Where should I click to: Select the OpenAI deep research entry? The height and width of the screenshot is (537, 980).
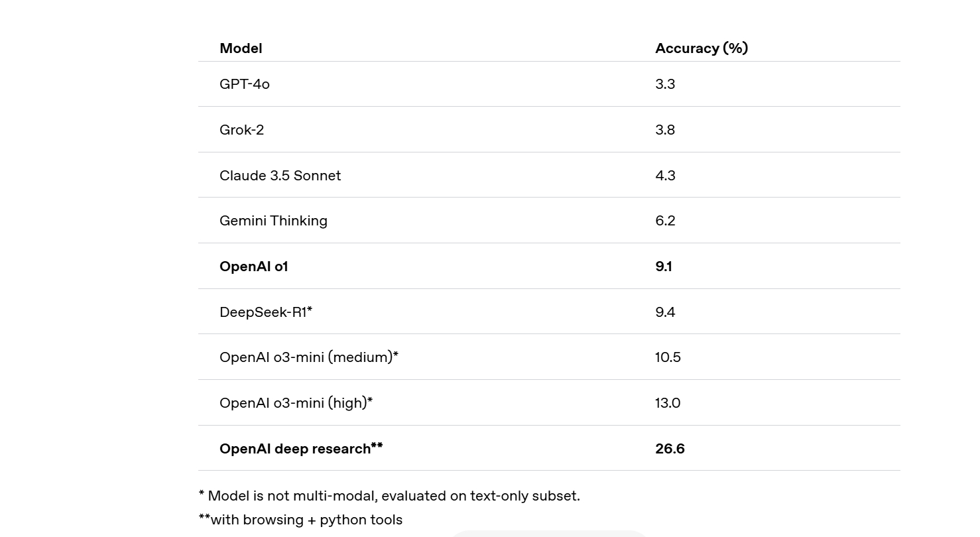pyautogui.click(x=300, y=449)
